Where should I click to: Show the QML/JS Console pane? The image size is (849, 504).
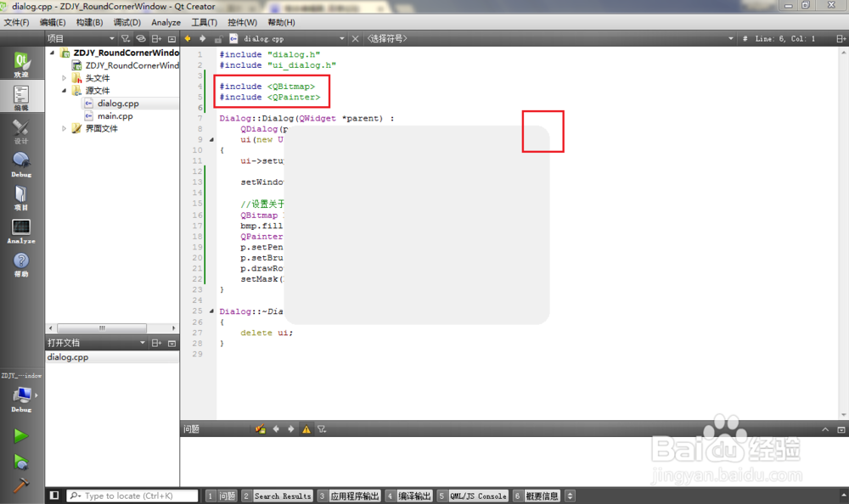coord(473,496)
